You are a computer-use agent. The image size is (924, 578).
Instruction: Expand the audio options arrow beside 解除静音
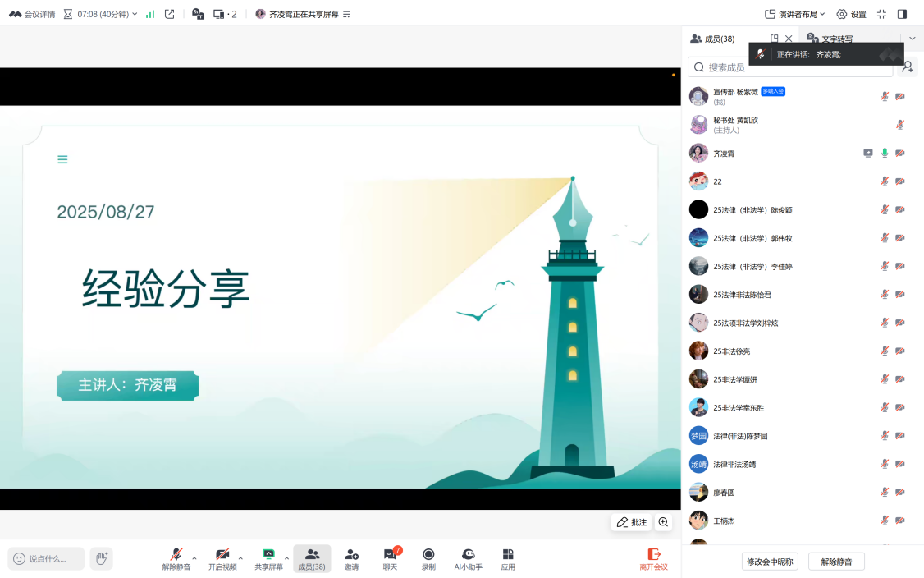pyautogui.click(x=194, y=558)
